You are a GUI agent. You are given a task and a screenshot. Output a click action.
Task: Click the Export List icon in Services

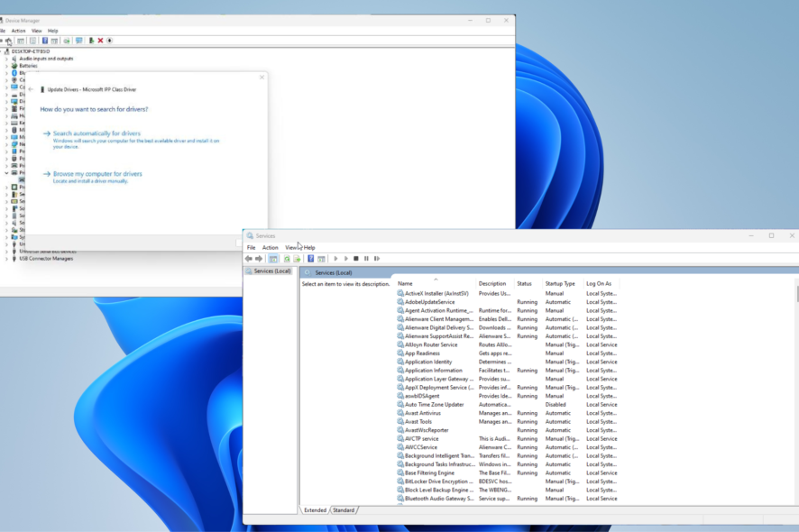(x=297, y=259)
